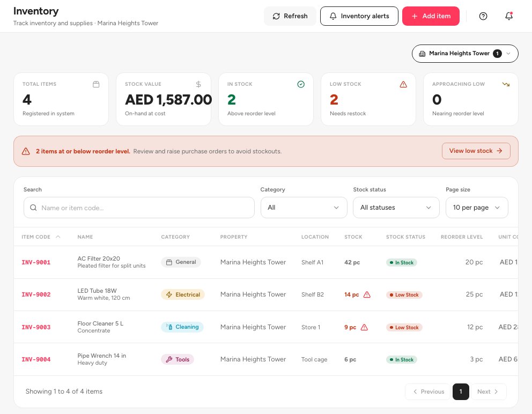Click the In Stock checkmark icon
This screenshot has height=414, width=532.
[301, 84]
